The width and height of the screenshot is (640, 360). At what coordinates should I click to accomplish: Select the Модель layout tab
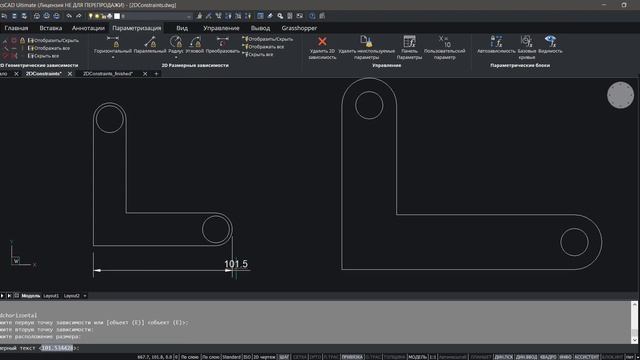pos(31,296)
